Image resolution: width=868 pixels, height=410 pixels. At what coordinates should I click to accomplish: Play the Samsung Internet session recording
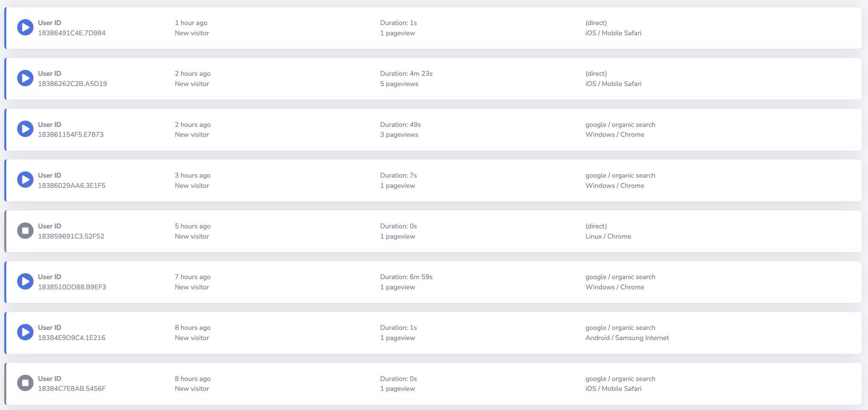tap(25, 332)
